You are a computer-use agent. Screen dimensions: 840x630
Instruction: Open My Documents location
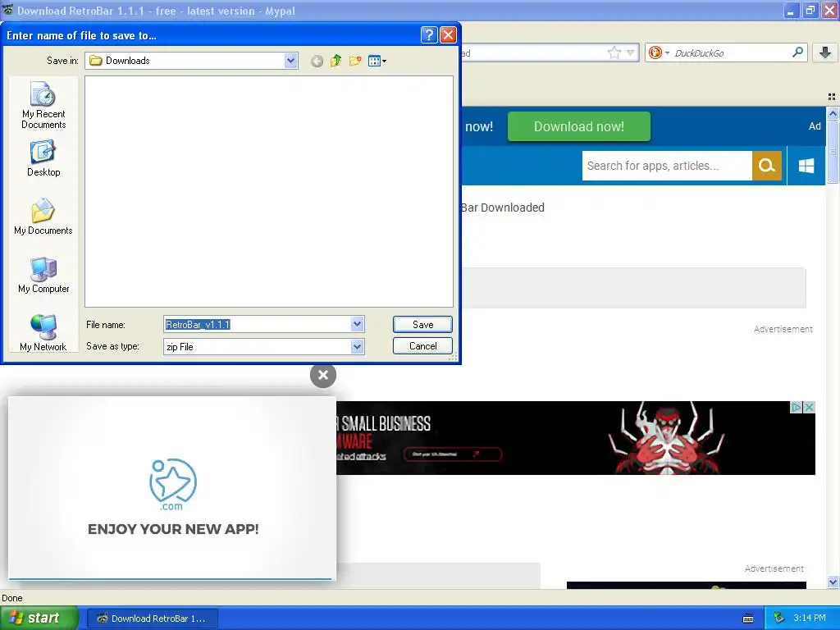click(43, 217)
